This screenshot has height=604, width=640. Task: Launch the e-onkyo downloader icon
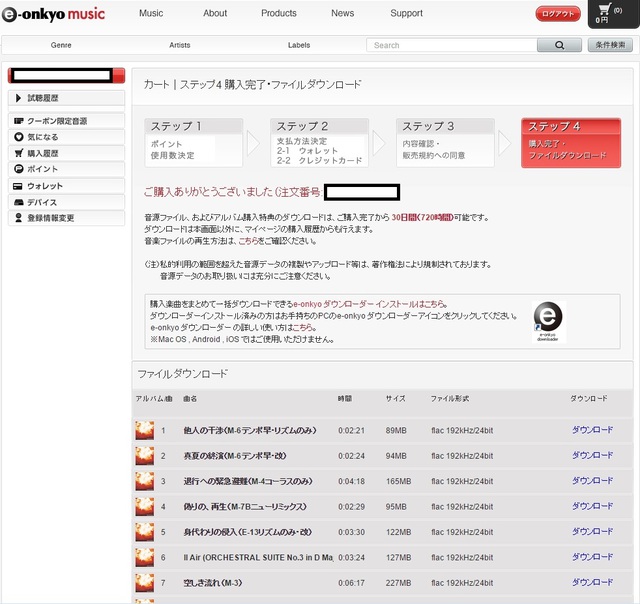[x=548, y=318]
